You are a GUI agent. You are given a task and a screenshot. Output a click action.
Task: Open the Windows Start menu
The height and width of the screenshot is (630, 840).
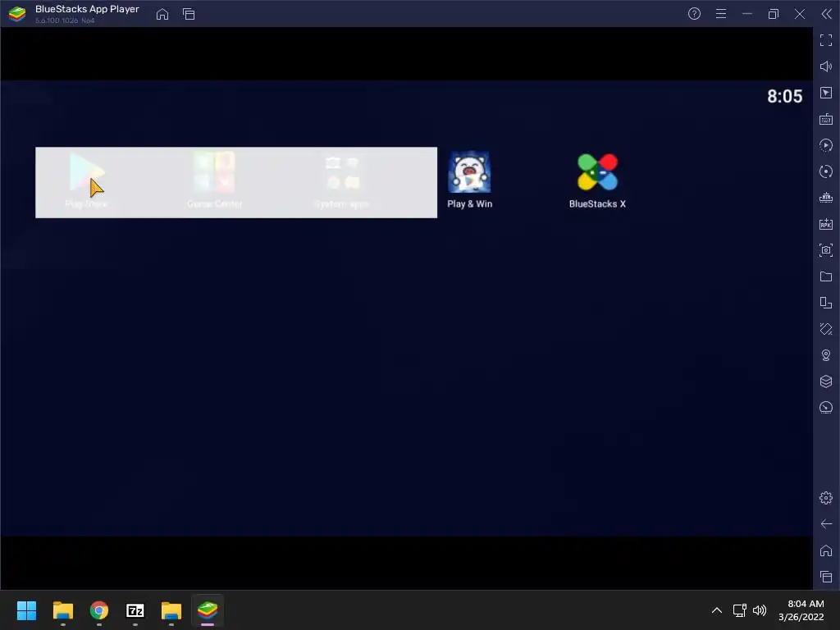(26, 610)
